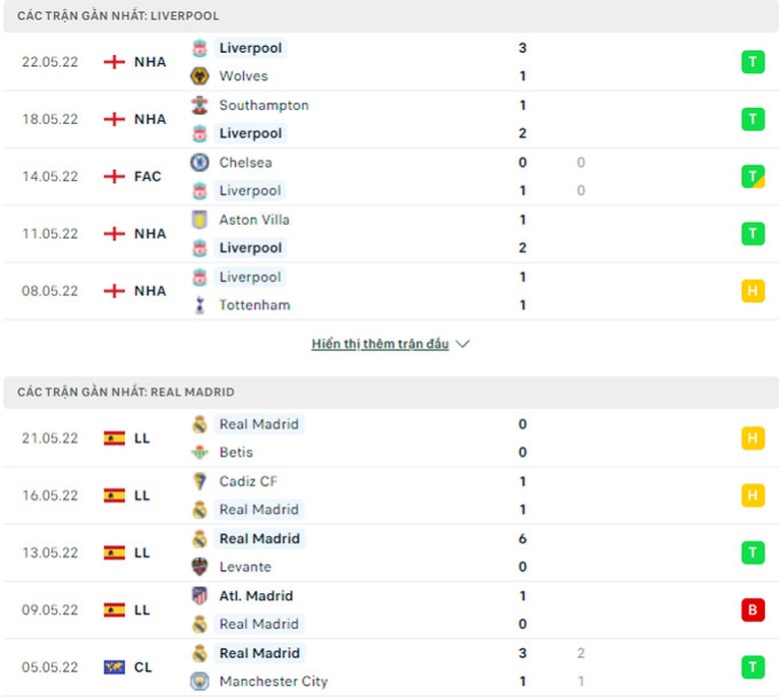The width and height of the screenshot is (779, 700).
Task: Click the Tottenham club crest icon
Action: pos(200,305)
